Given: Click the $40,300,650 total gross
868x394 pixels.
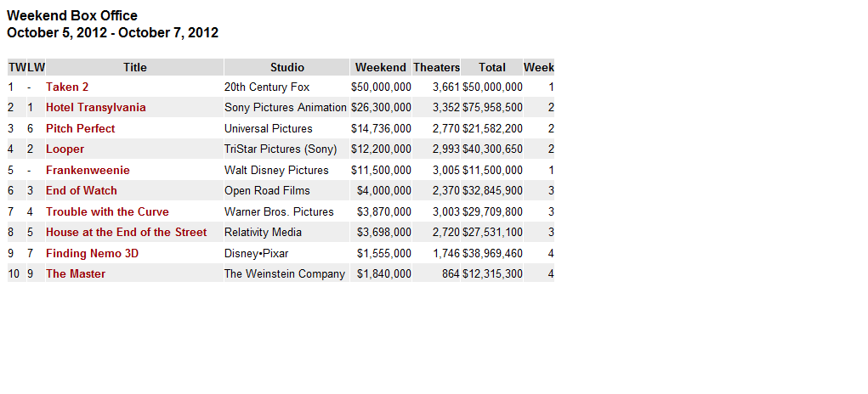Looking at the screenshot, I should coord(493,149).
